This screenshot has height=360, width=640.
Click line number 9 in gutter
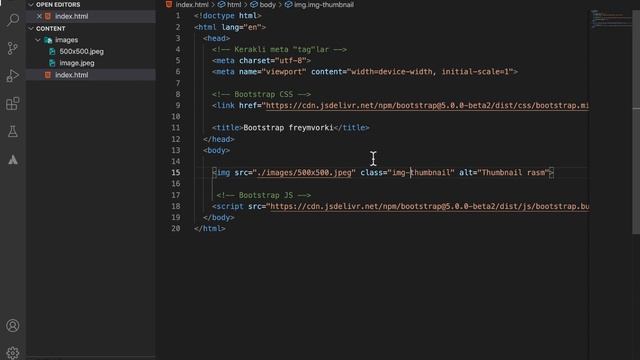(x=178, y=105)
